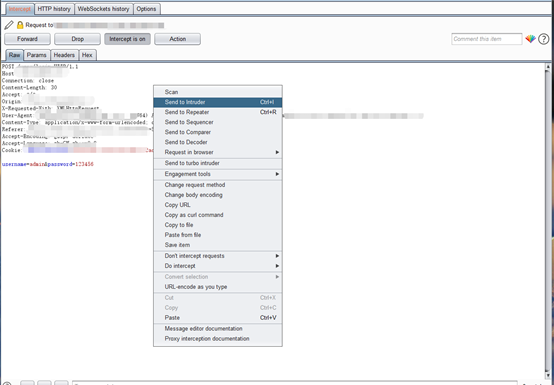This screenshot has width=554, height=385.
Task: Click the Comment this item field
Action: tap(487, 39)
